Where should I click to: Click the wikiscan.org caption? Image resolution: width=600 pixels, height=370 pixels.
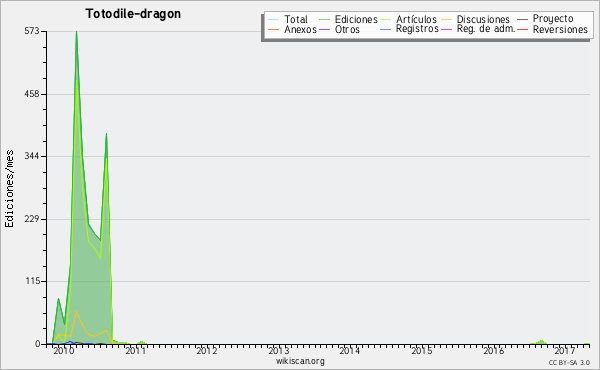300,361
